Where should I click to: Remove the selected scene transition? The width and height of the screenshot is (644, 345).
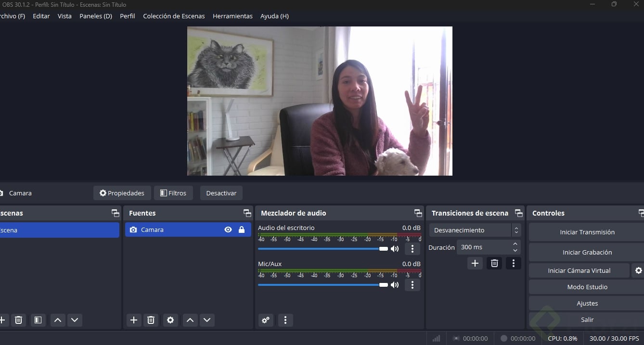[494, 263]
